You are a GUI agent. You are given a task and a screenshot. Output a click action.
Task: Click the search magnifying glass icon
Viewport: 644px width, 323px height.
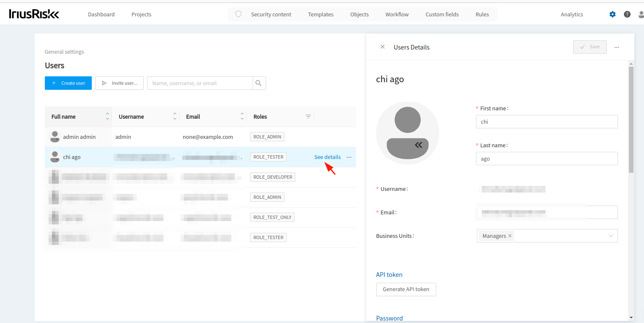[x=259, y=83]
